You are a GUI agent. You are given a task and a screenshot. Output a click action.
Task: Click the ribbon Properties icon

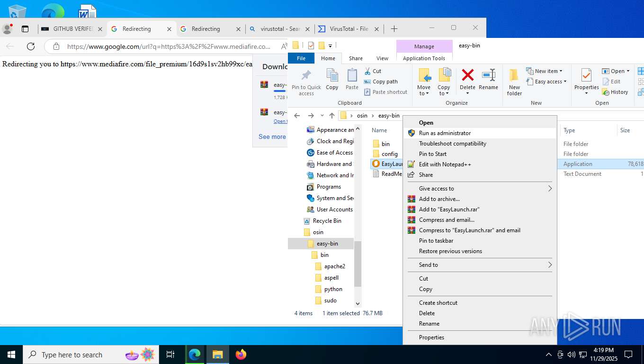586,76
